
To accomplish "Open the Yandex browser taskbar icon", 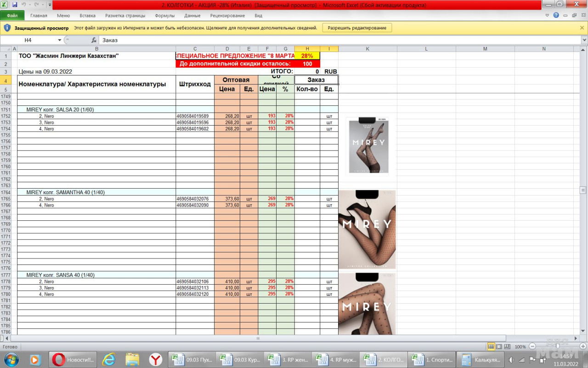I will 156,359.
